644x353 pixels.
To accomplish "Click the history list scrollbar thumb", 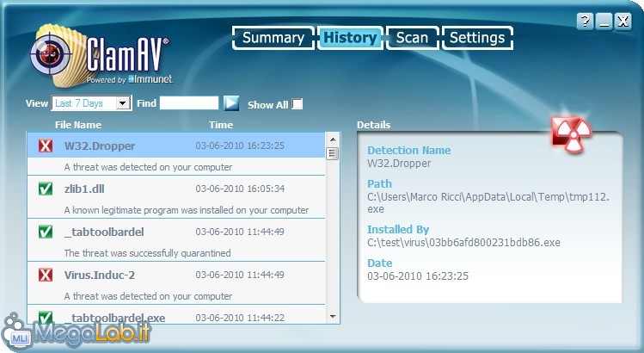I will click(333, 154).
